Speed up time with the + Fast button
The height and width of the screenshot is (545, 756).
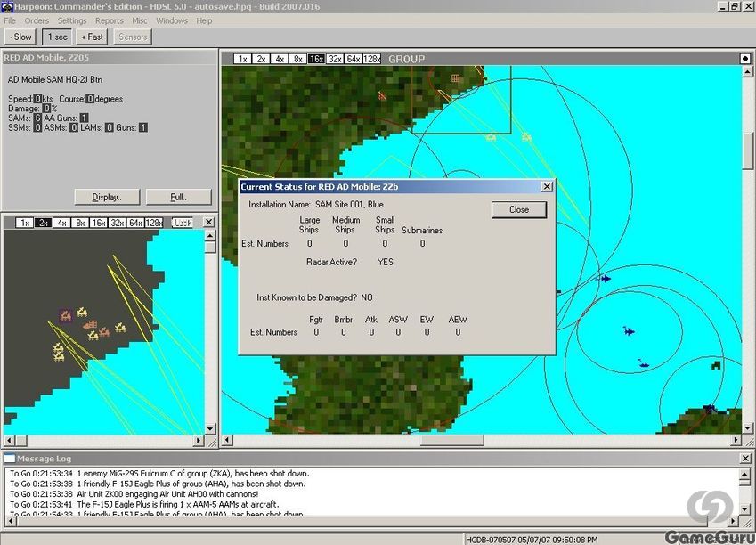[x=92, y=37]
